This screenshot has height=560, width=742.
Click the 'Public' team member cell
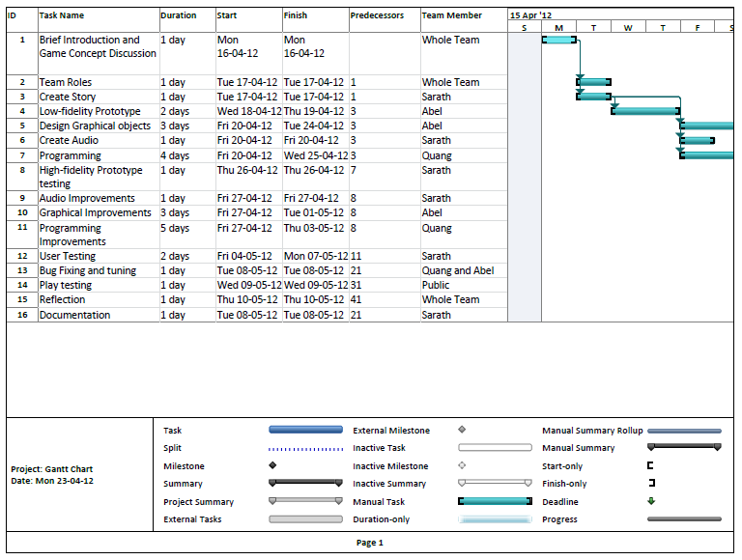[436, 285]
